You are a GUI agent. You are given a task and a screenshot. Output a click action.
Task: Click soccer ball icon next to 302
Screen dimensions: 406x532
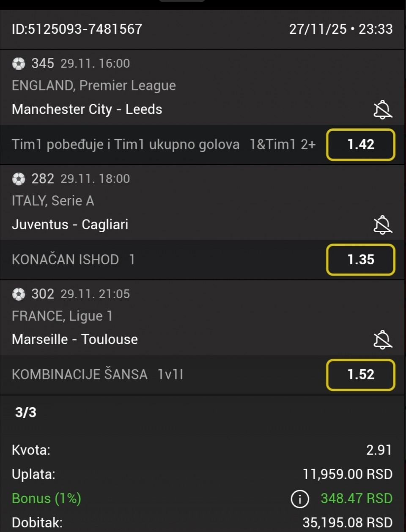coord(19,294)
